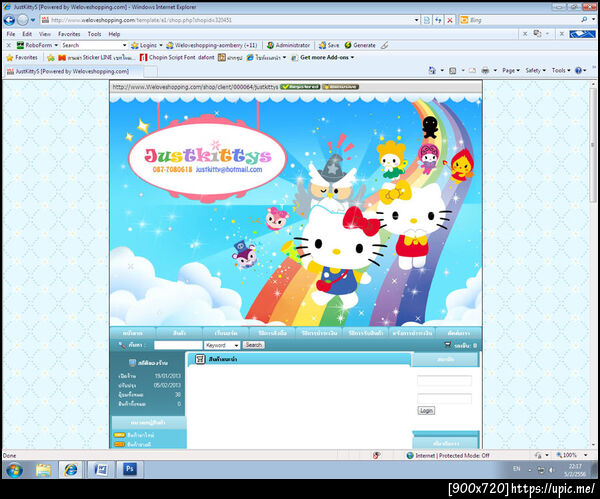This screenshot has width=600, height=499.
Task: Click the Internet Explorer taskbar icon
Action: tap(71, 470)
